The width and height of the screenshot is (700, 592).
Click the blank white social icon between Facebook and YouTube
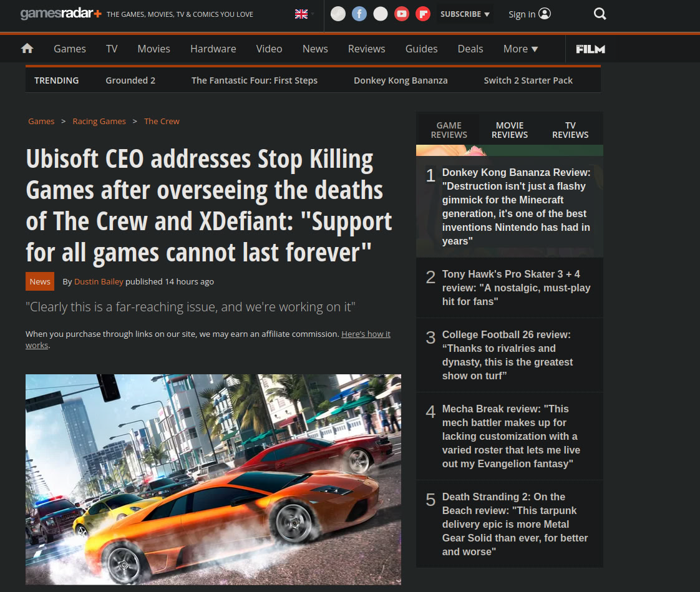(381, 14)
